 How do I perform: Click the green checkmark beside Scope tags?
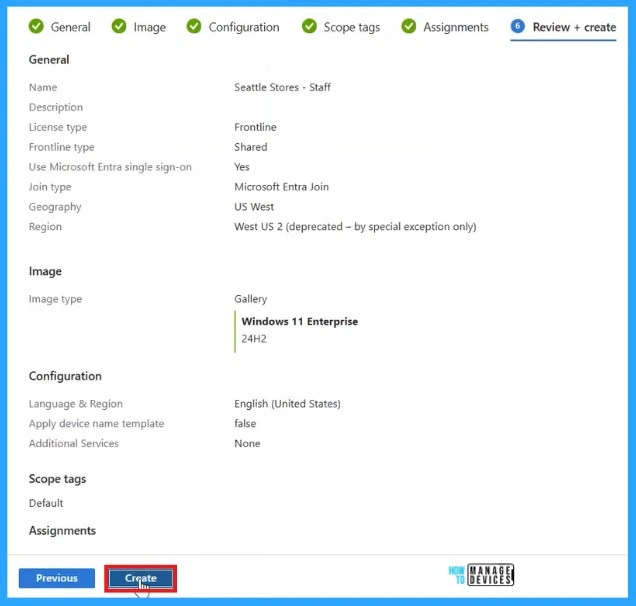pyautogui.click(x=309, y=26)
